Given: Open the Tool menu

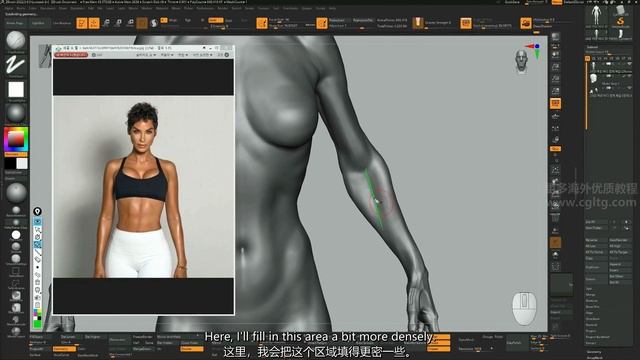Looking at the screenshot, I should [x=276, y=8].
